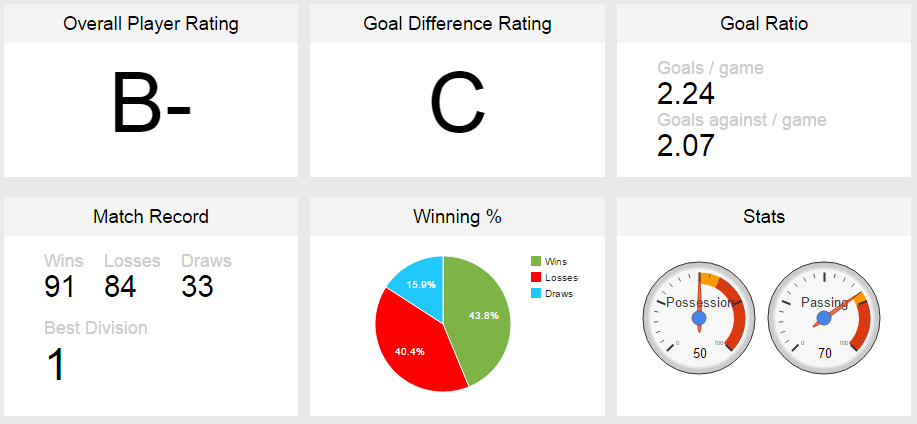
Task: Click the Winning % panel header
Action: coord(457,216)
